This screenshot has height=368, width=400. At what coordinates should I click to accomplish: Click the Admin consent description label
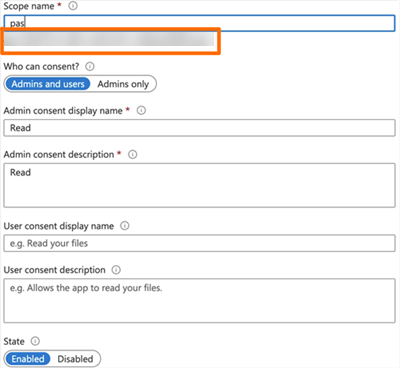click(x=59, y=154)
